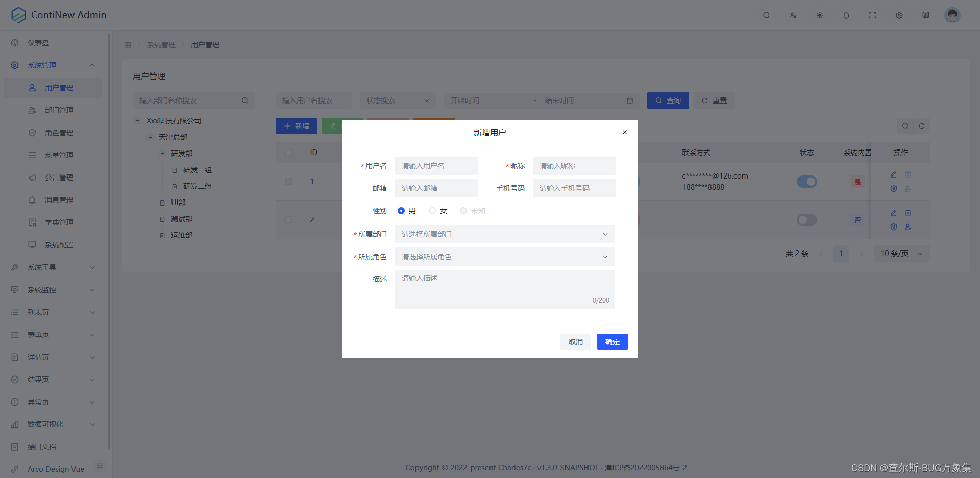This screenshot has height=478, width=980.
Task: Open the 所属角色 dropdown
Action: [505, 257]
